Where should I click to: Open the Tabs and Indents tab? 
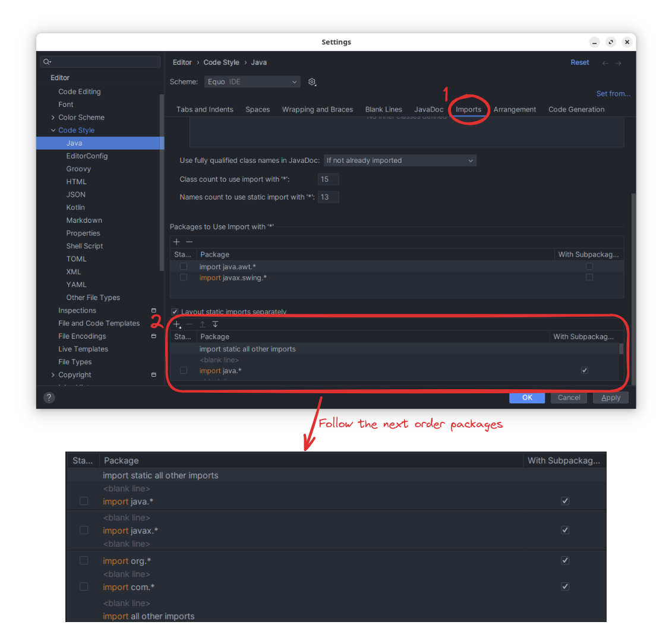[205, 109]
